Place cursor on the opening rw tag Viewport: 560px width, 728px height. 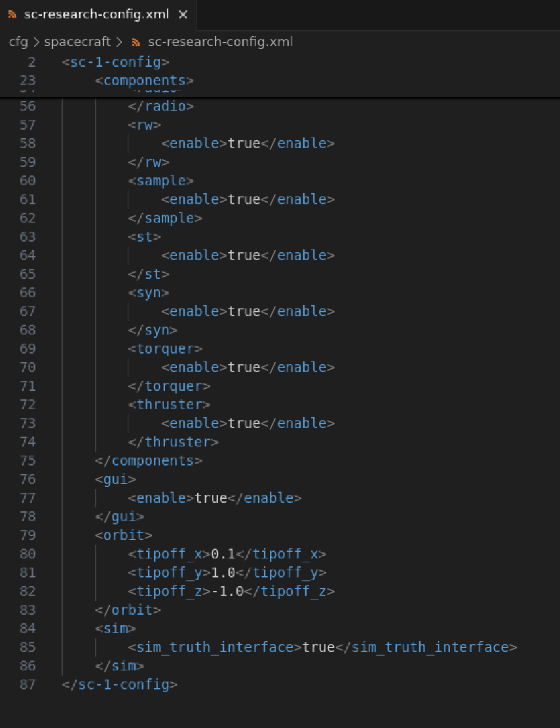point(144,125)
